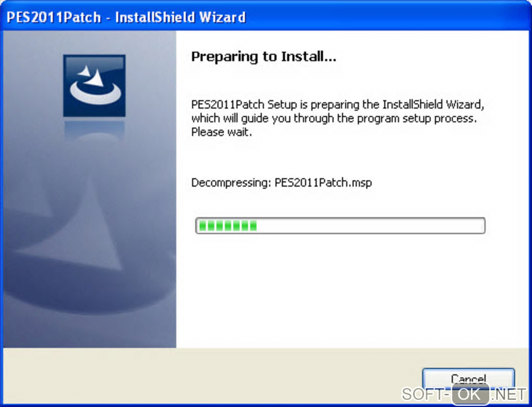
Task: Click the rounded OK badge in watermark
Action: click(x=470, y=394)
